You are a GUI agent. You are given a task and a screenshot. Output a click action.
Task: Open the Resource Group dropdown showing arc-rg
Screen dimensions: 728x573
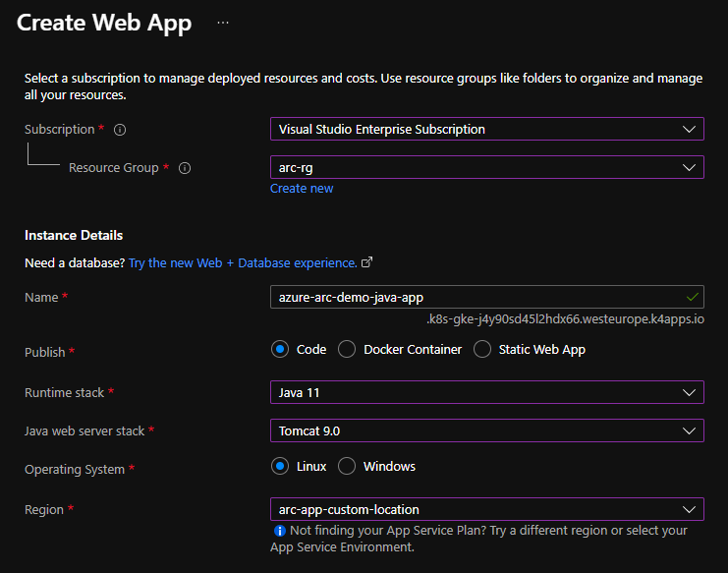pos(487,167)
